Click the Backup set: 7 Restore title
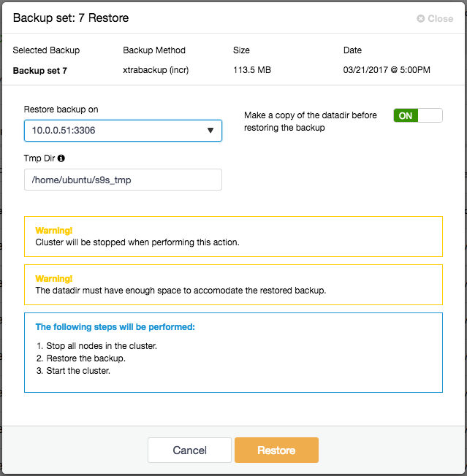The image size is (467, 476). [71, 18]
